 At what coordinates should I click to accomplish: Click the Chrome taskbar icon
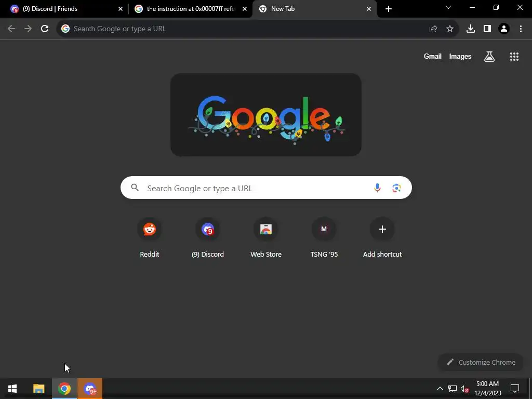tap(64, 389)
